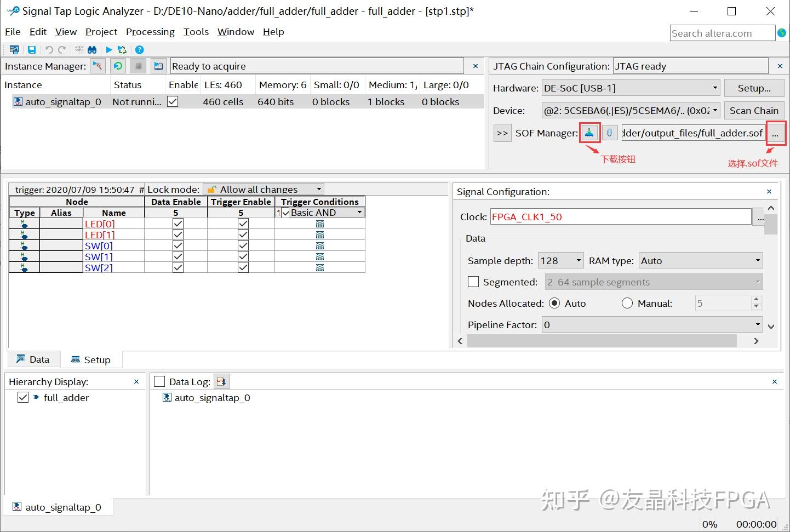Undo the last change
Screen dimensions: 790x532
[49, 49]
